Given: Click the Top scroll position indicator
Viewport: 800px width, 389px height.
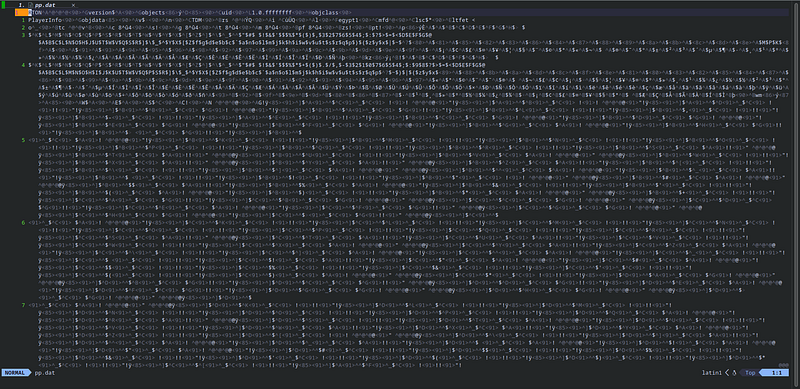Looking at the screenshot, I should coord(750,373).
